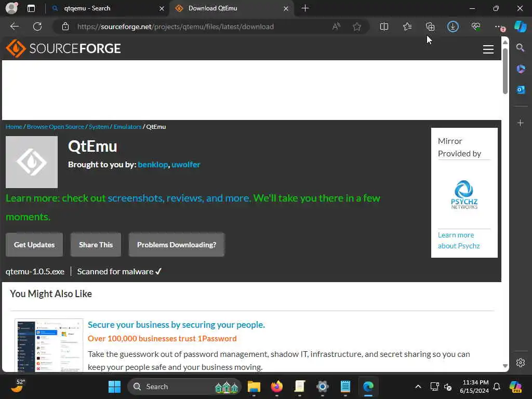532x399 pixels.
Task: Visit uwolfer's profile link
Action: click(x=186, y=165)
